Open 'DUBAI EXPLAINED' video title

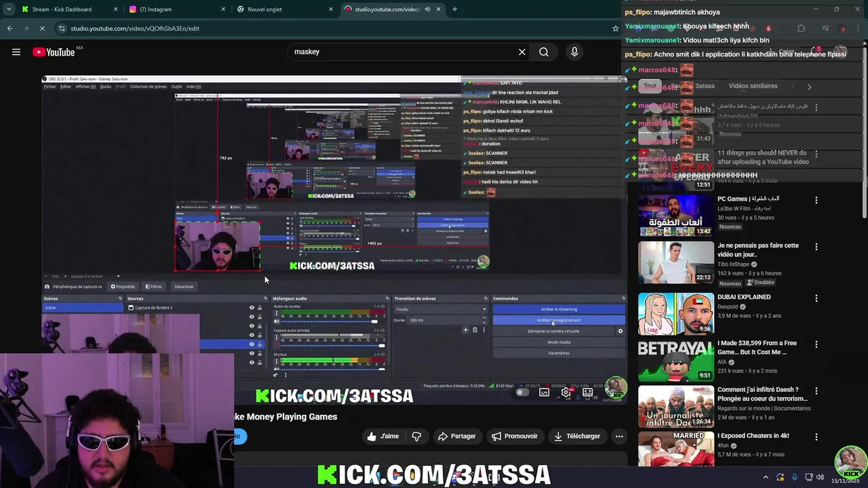tap(744, 297)
